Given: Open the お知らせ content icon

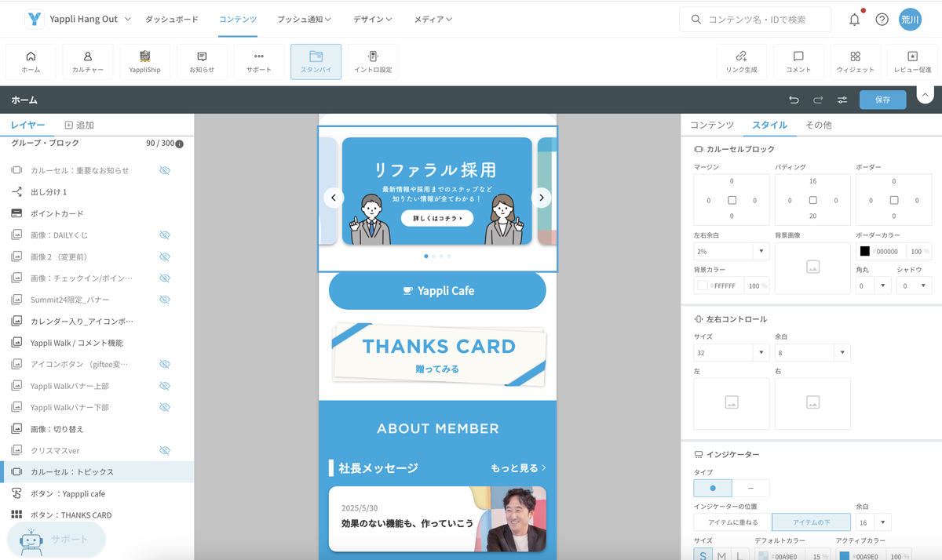Looking at the screenshot, I should click(x=202, y=61).
